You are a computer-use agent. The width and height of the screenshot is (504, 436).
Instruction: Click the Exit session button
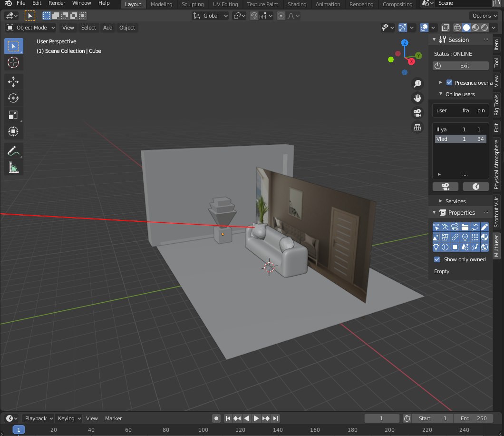pyautogui.click(x=461, y=66)
